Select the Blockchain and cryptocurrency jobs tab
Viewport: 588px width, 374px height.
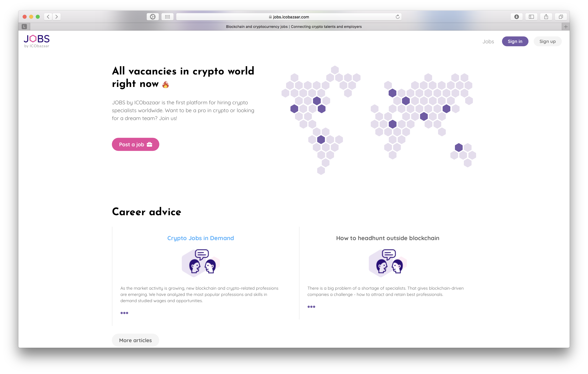click(x=294, y=26)
